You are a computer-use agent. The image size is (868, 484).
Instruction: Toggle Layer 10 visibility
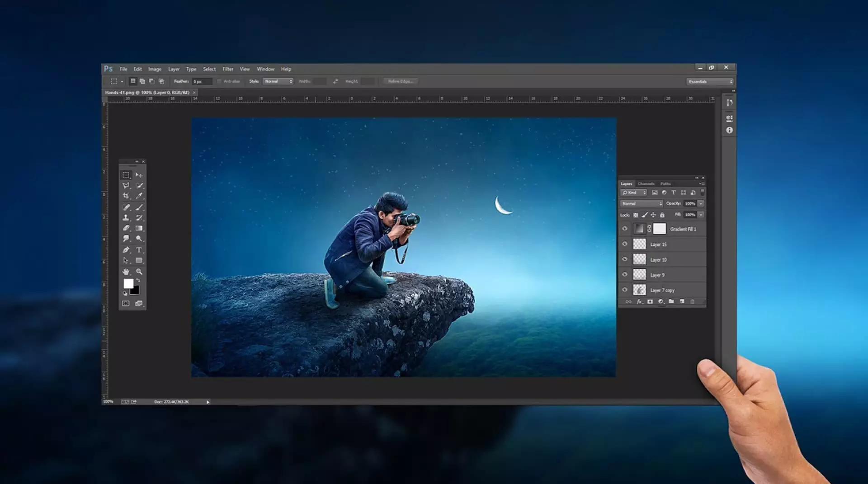click(625, 259)
